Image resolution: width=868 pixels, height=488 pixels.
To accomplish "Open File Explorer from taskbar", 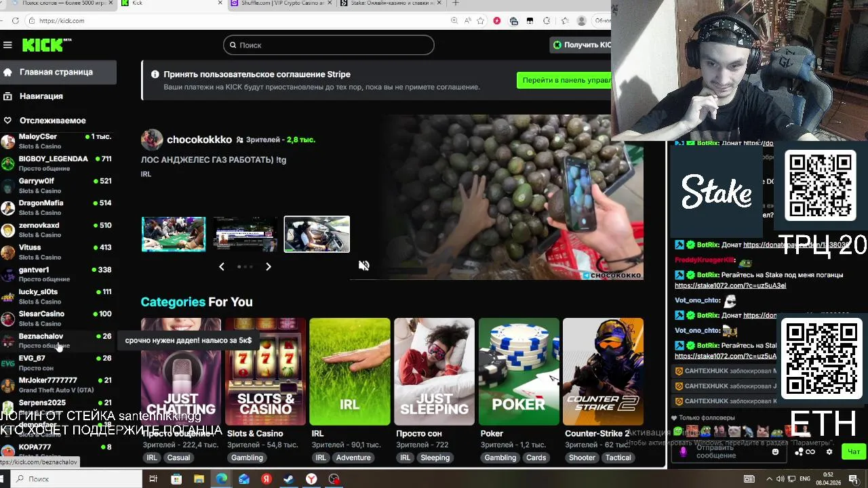I will pyautogui.click(x=199, y=479).
